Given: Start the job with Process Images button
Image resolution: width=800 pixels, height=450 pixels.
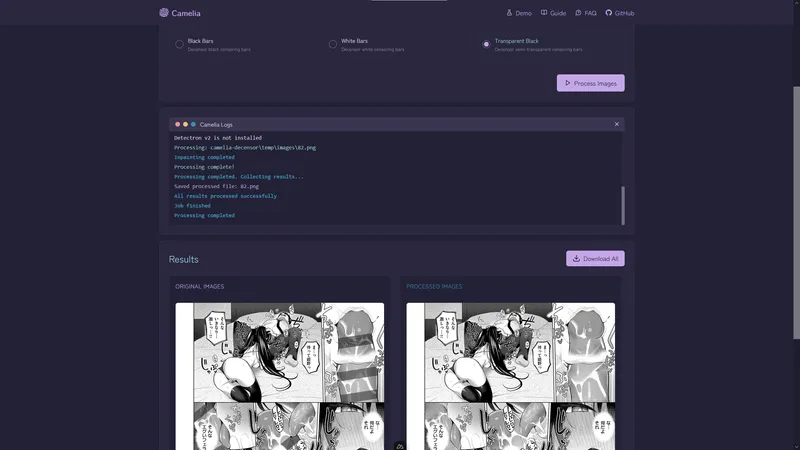Looking at the screenshot, I should pos(590,83).
